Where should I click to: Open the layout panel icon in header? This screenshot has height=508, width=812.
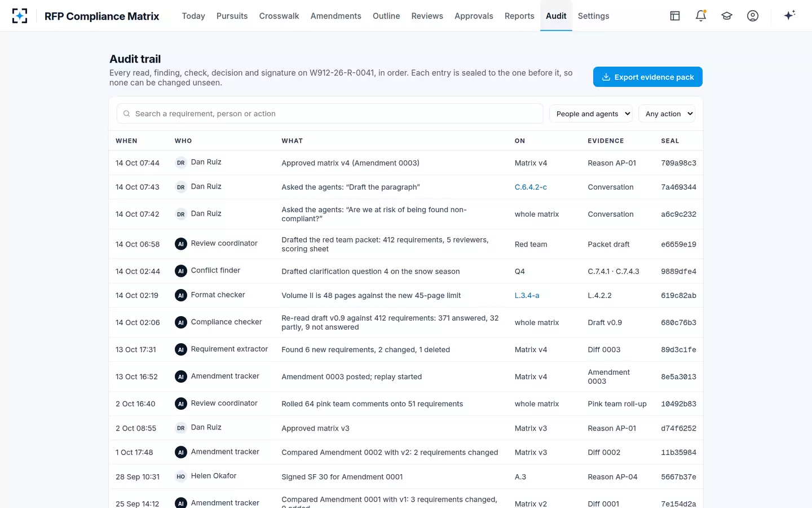point(675,16)
